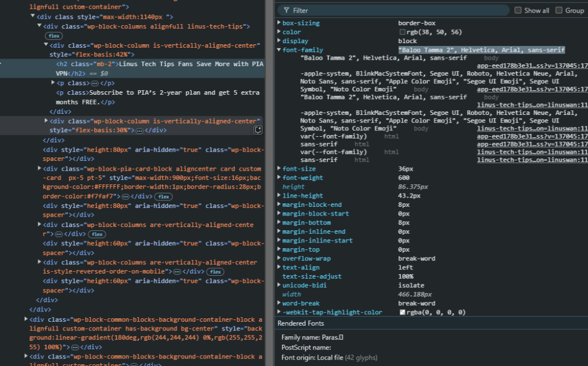Click the color swatch next to rgb(38, 50, 56)
The image size is (588, 366).
click(x=403, y=33)
